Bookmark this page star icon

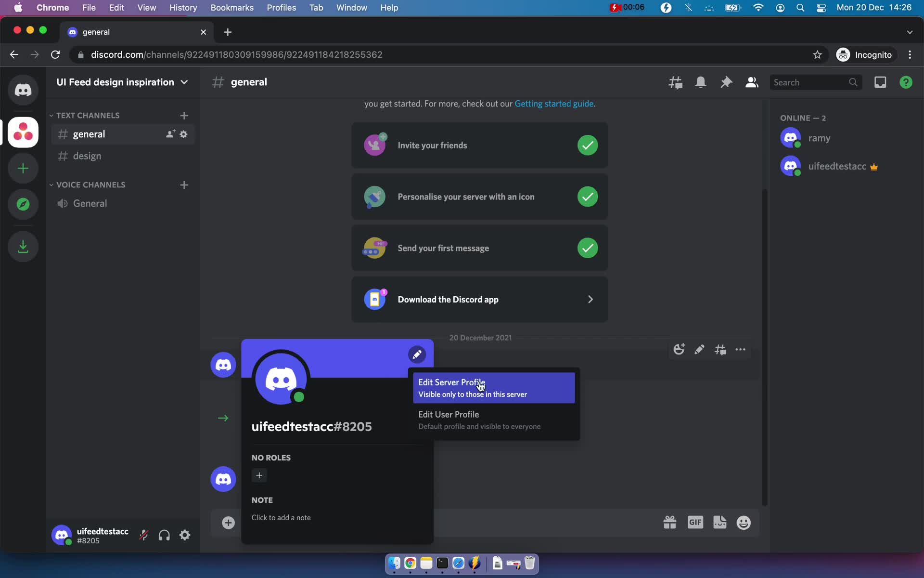tap(817, 55)
